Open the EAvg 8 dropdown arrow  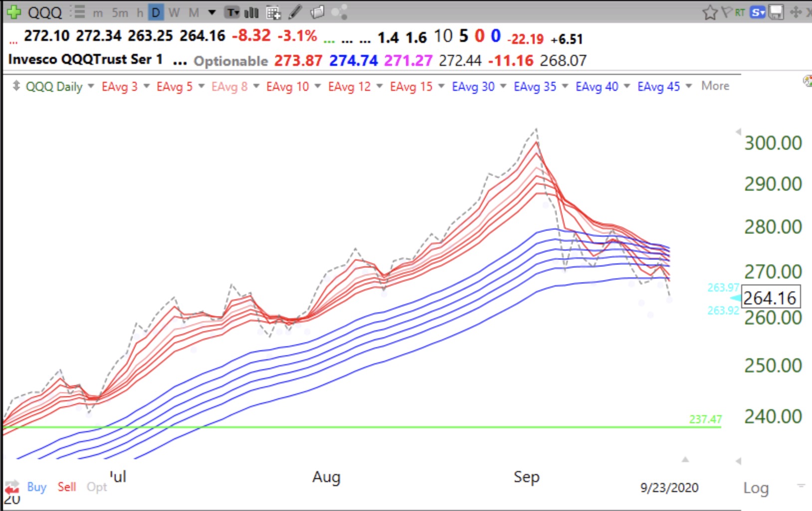click(256, 86)
